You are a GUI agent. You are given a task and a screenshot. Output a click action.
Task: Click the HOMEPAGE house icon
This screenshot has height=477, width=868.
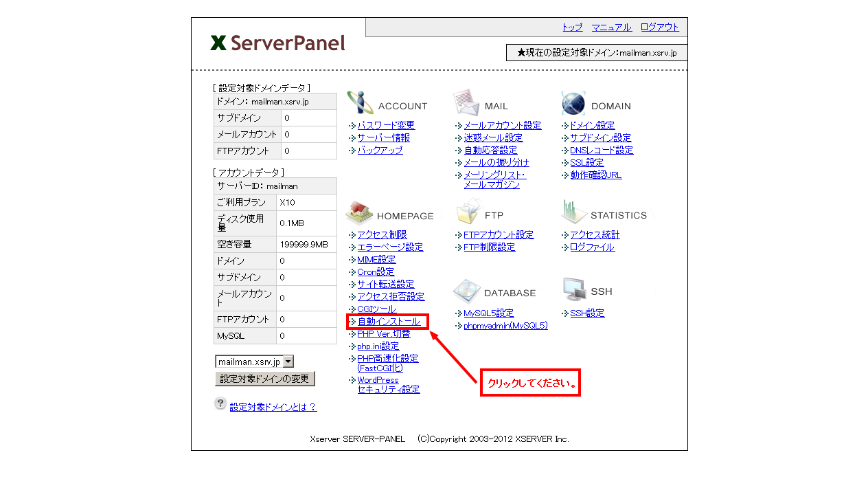359,213
